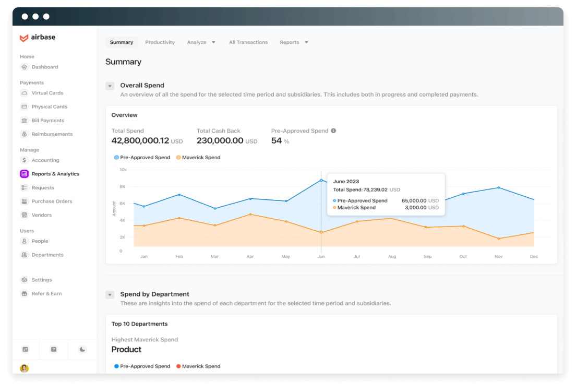Collapse the Spend by Department section

(110, 294)
